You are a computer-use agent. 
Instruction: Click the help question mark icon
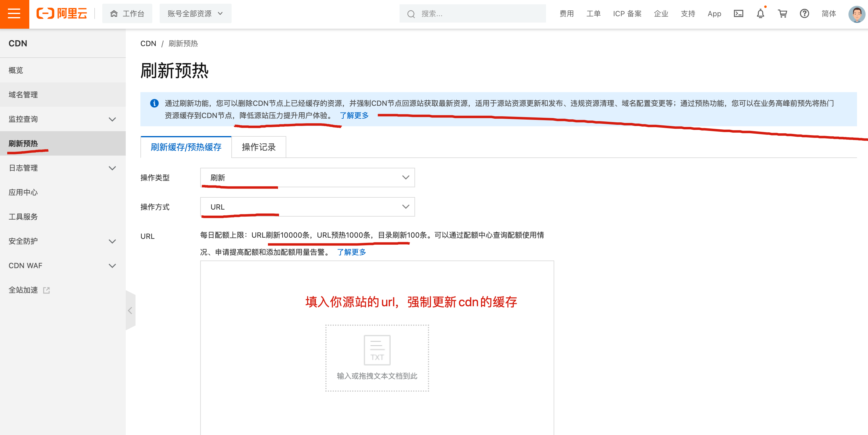(804, 14)
